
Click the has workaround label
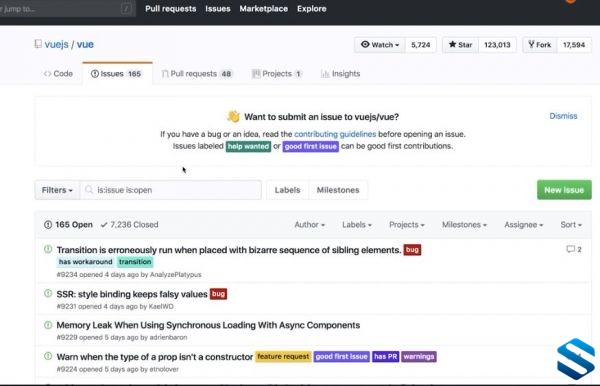86,262
